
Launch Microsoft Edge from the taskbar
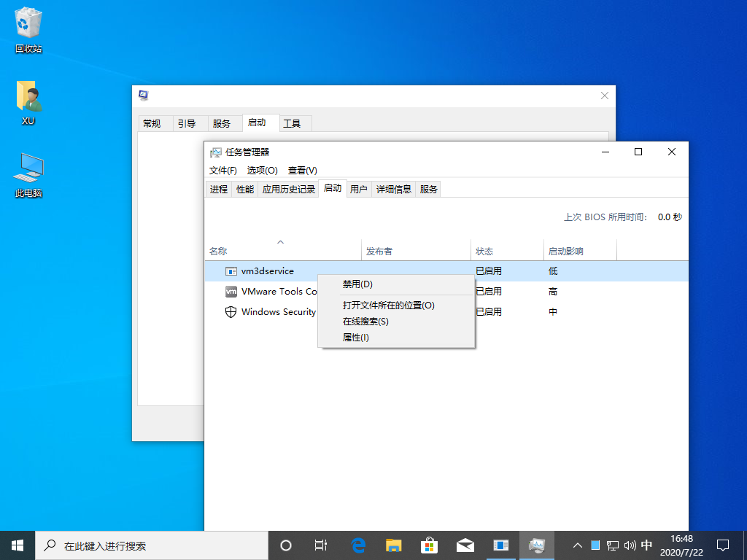tap(358, 545)
